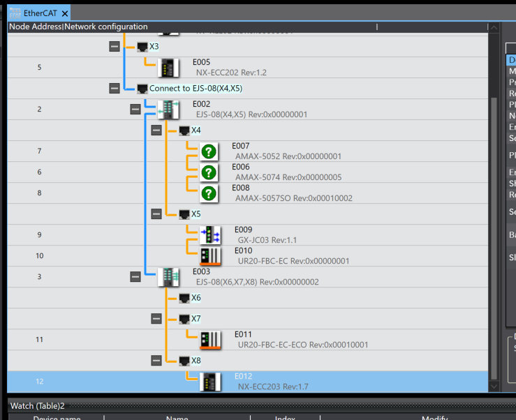The width and height of the screenshot is (516, 420).
Task: Select the E011 UR20-FBC-EC-ECO device icon
Action: (x=210, y=340)
